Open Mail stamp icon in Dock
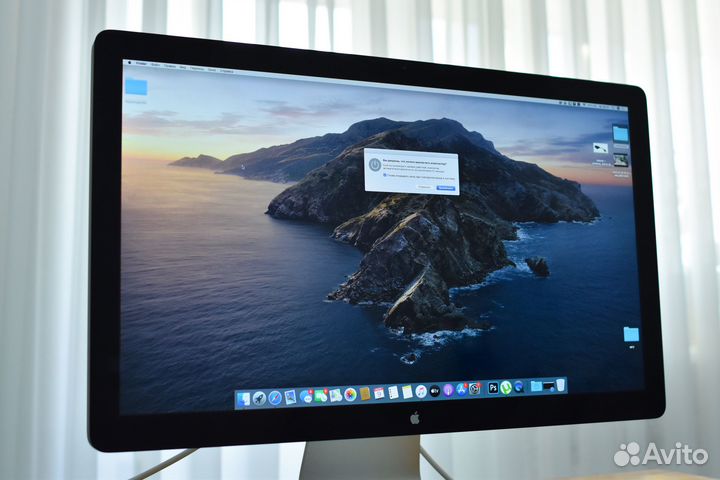Screen dimensions: 720x480 pos(290,397)
